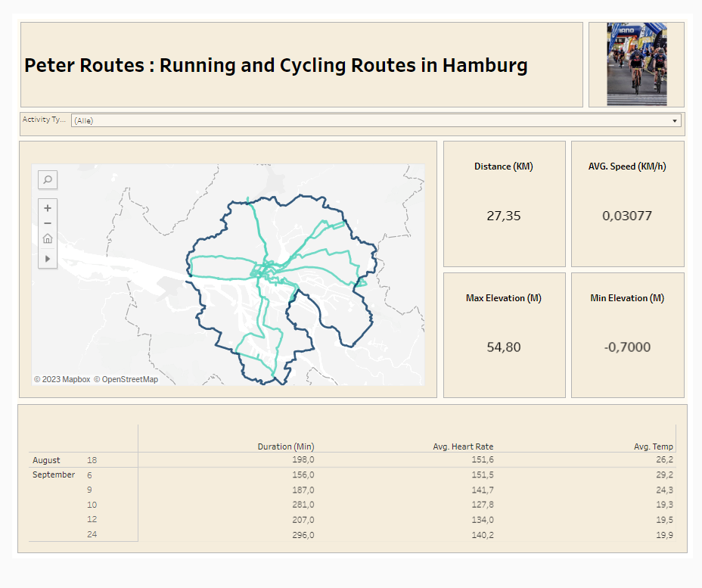Zoom in on the Hamburg map
702x588 pixels.
pos(48,208)
